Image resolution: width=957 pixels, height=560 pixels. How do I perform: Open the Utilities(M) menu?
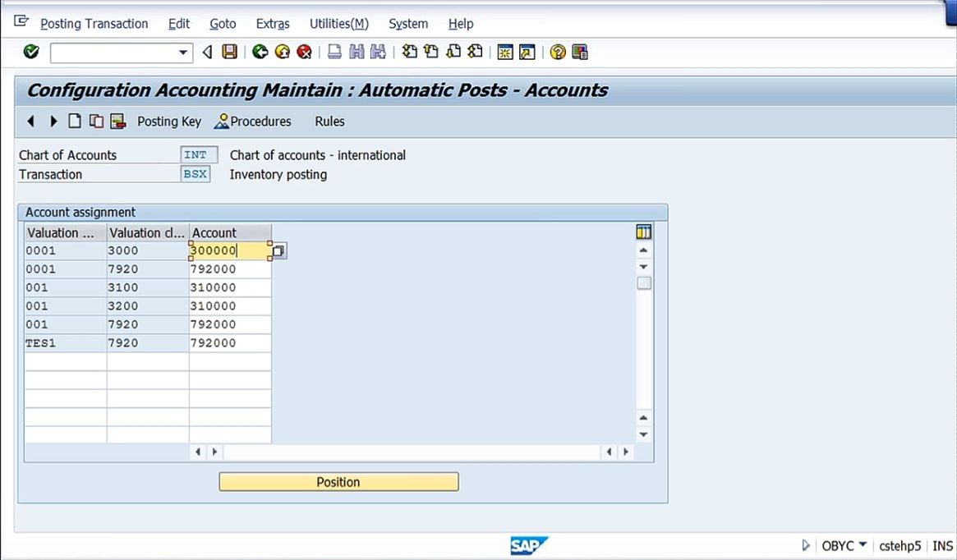[338, 24]
